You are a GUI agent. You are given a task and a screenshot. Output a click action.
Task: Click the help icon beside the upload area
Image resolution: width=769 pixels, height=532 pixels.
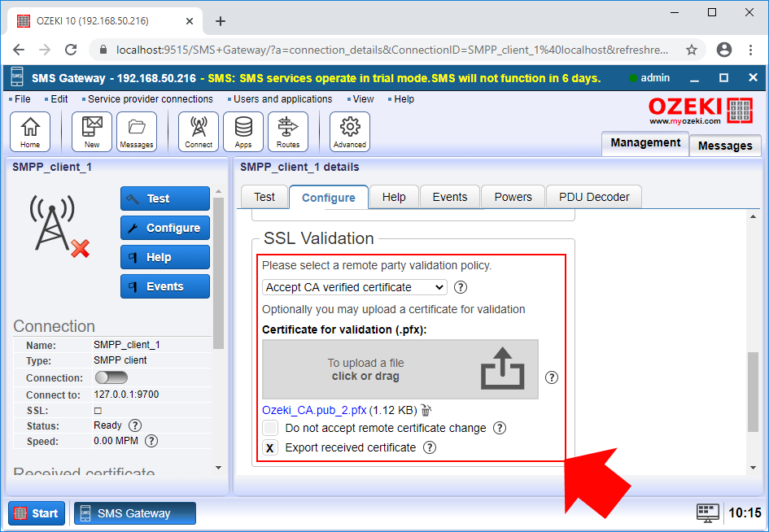tap(552, 377)
